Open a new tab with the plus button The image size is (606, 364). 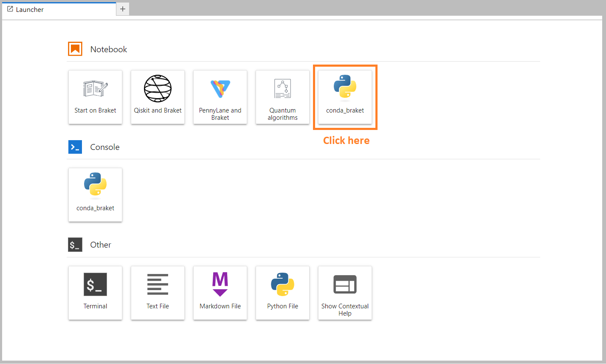pyautogui.click(x=122, y=9)
